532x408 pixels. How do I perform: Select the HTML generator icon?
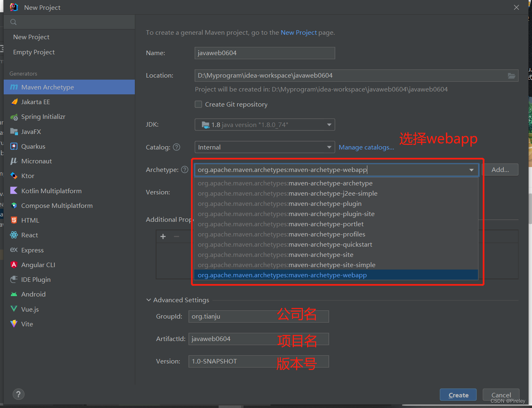point(14,220)
